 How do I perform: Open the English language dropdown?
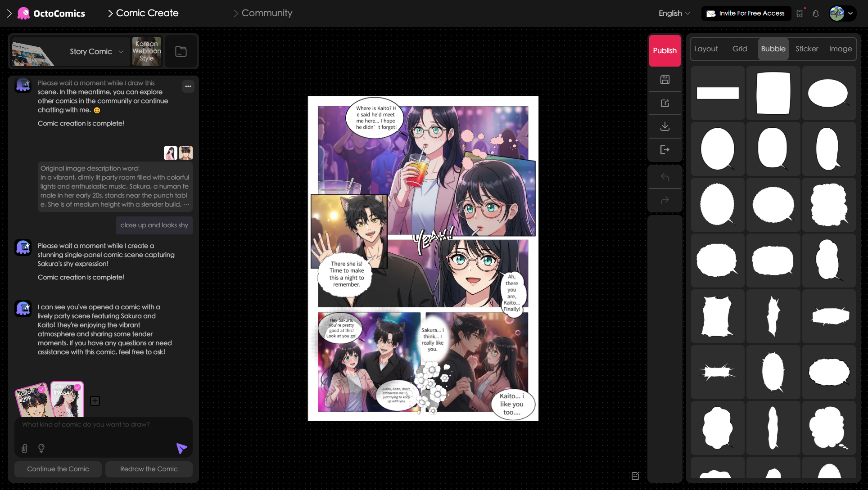coord(674,13)
